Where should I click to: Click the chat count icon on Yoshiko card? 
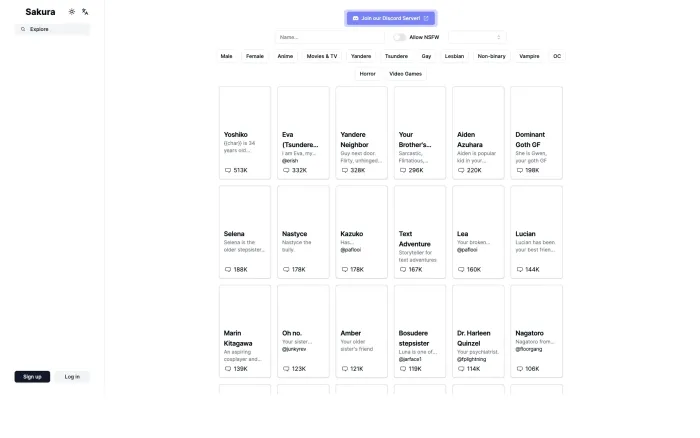[228, 170]
